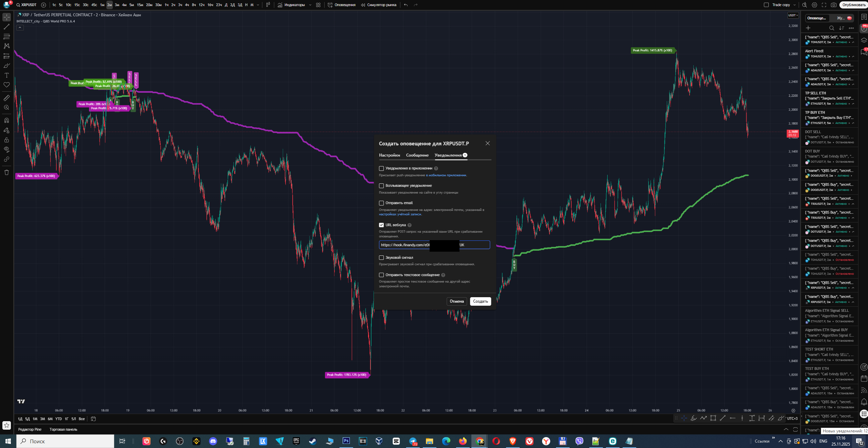The width and height of the screenshot is (868, 448).
Task: Uncheck the webhook URL checkbox
Action: pos(381,225)
